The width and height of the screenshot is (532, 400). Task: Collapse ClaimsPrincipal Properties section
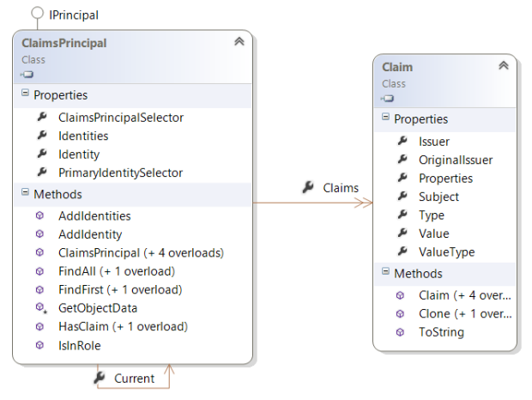pyautogui.click(x=26, y=94)
